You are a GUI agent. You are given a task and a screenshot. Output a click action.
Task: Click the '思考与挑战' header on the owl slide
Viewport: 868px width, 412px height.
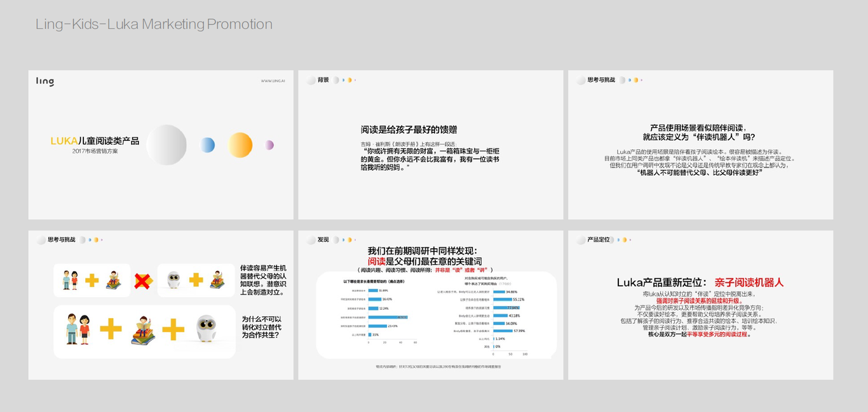[62, 240]
